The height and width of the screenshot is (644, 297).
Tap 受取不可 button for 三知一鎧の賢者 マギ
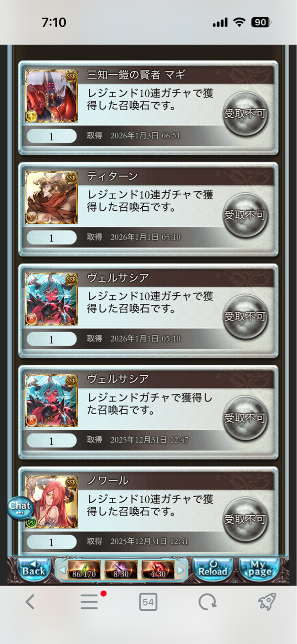click(245, 114)
